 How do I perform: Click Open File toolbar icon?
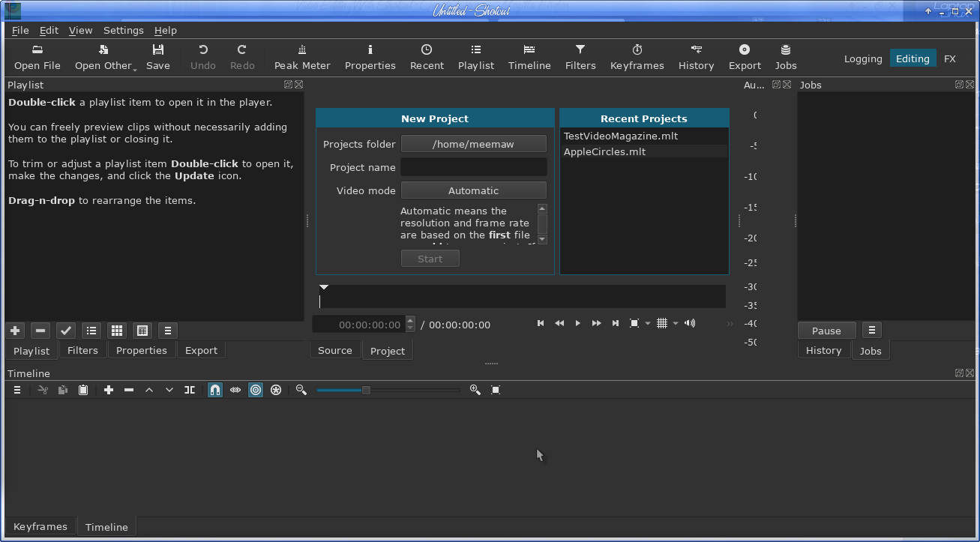pyautogui.click(x=37, y=57)
